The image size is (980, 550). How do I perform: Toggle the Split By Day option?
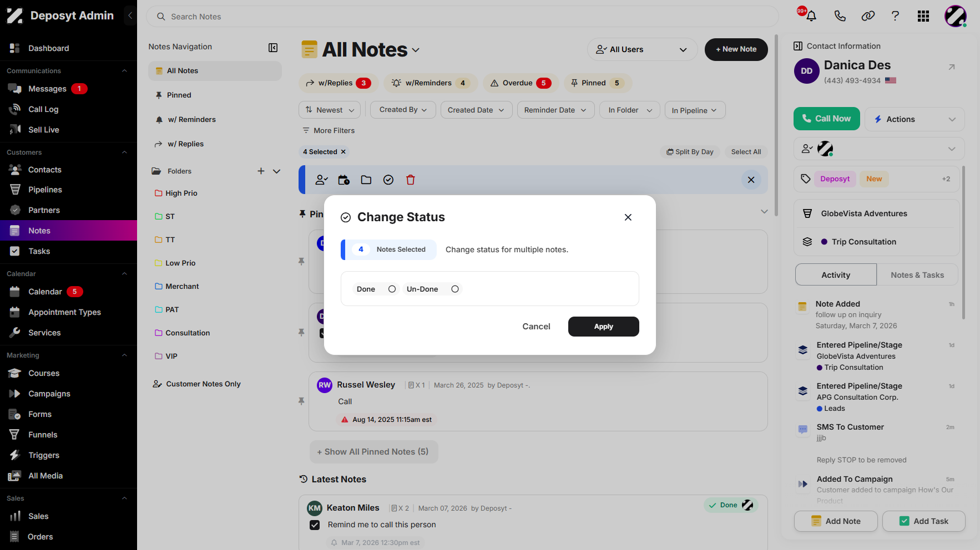tap(690, 152)
